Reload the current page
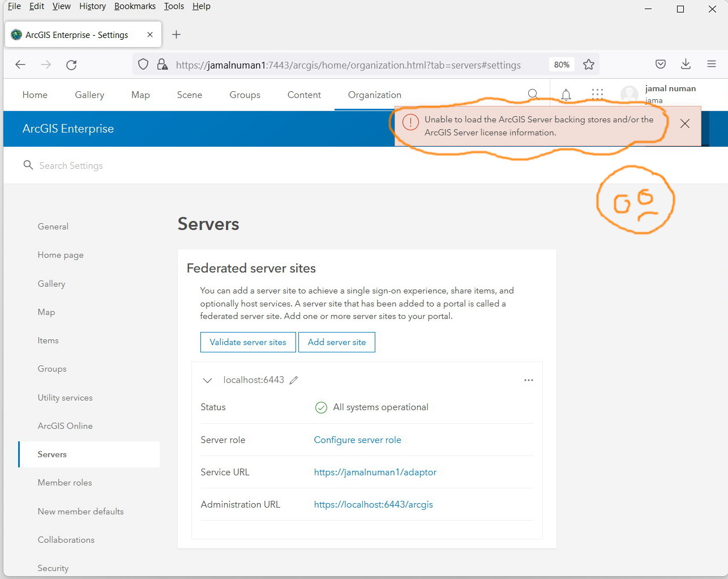Screen dimensions: 728x579 coord(71,65)
